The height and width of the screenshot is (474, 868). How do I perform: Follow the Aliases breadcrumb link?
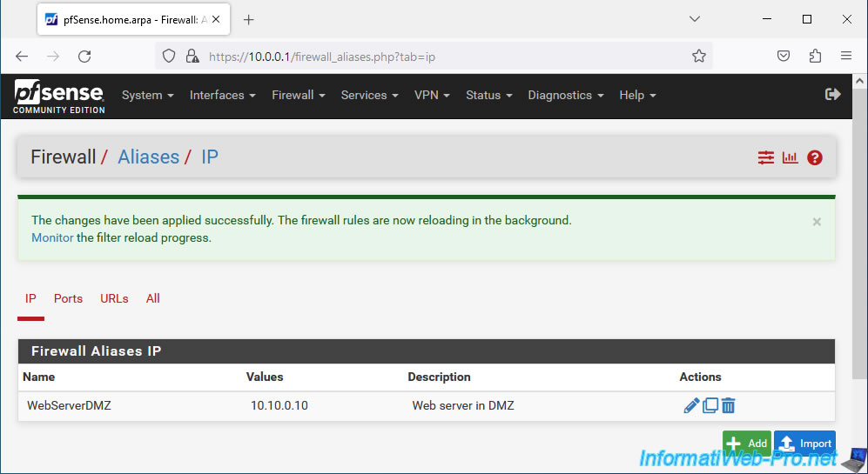148,157
